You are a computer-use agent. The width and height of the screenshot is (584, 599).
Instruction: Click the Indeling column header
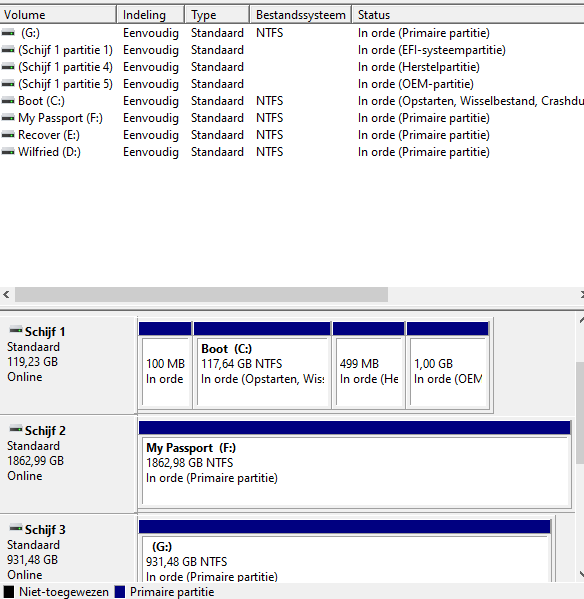coord(151,15)
